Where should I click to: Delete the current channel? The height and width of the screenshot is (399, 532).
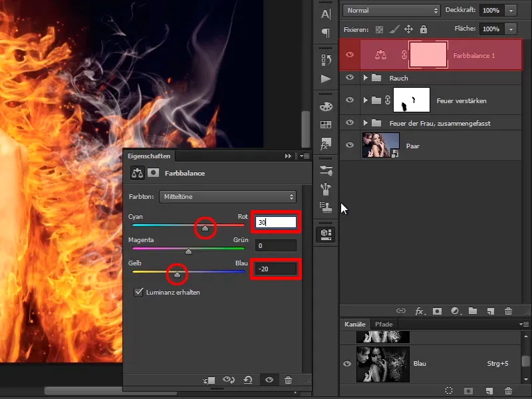click(x=508, y=391)
